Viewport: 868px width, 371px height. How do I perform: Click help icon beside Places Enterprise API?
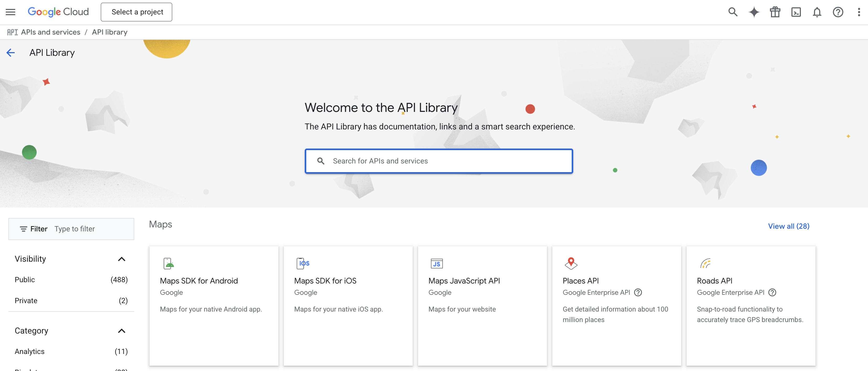(638, 293)
